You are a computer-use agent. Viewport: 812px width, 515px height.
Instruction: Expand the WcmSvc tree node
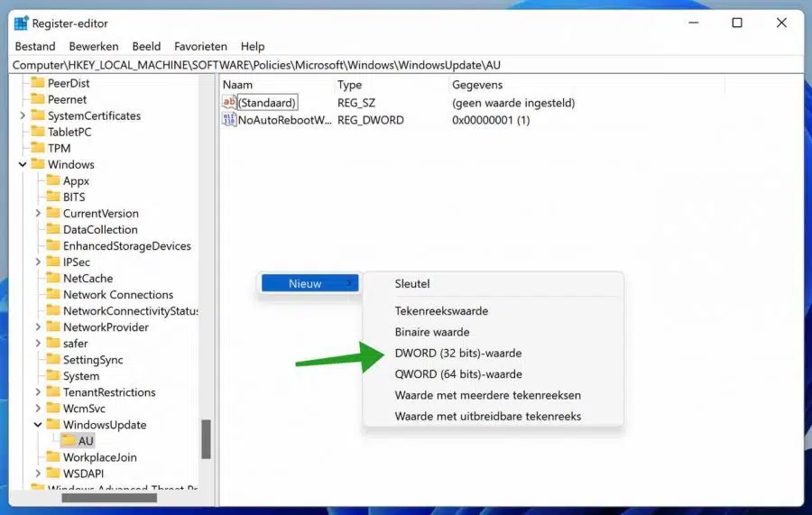tap(38, 409)
